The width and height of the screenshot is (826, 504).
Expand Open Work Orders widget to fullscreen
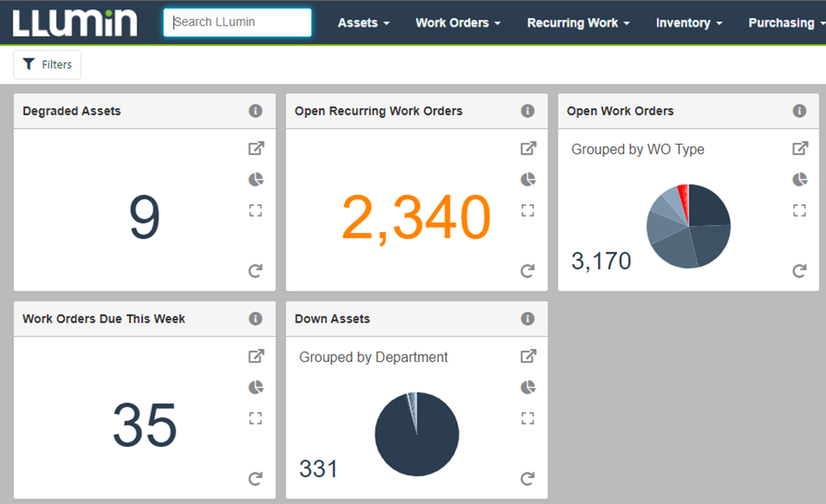pyautogui.click(x=800, y=210)
